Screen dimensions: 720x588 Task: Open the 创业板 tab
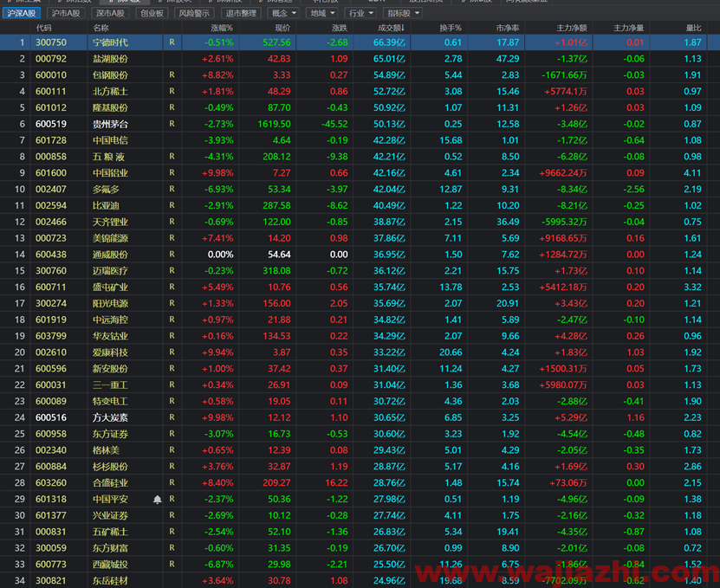pyautogui.click(x=152, y=13)
